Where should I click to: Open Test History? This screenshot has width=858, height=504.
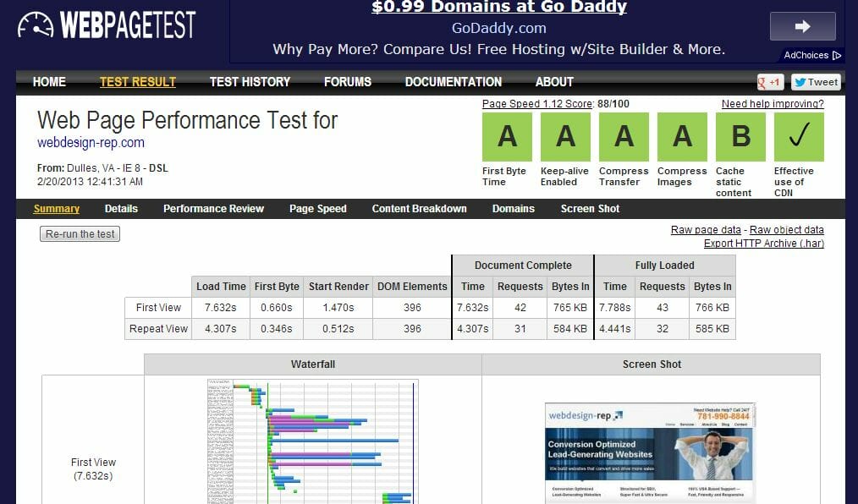[250, 82]
